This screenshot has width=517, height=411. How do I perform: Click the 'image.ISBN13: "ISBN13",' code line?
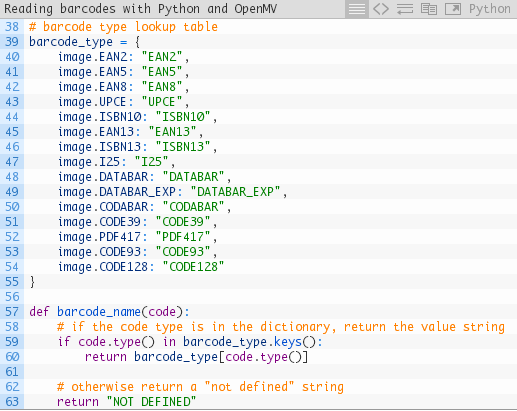pos(138,147)
